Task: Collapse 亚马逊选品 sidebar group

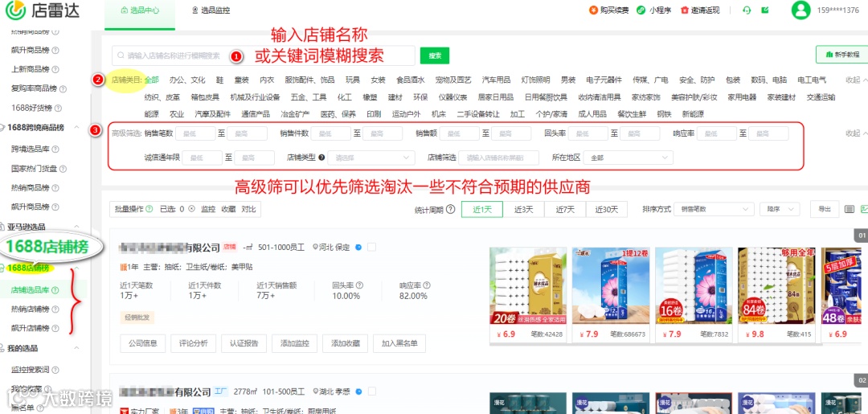Action: click(77, 227)
